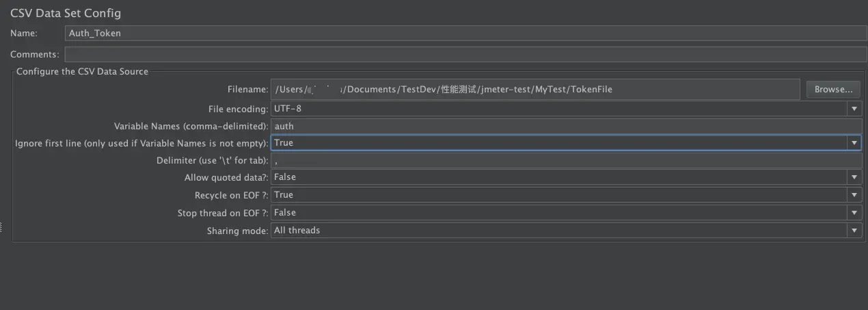Open the Recycle on EOF dropdown
Viewport: 868px width, 310px height.
click(567, 195)
